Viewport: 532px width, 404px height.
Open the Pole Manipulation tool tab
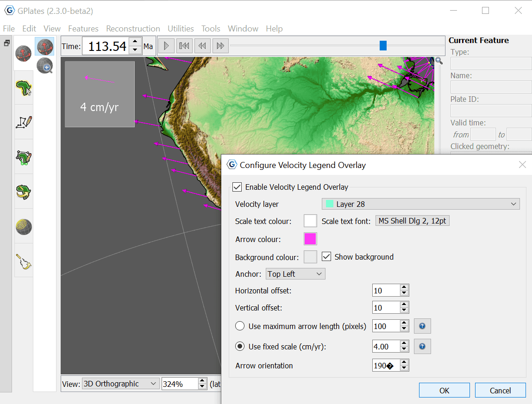[x=24, y=191]
